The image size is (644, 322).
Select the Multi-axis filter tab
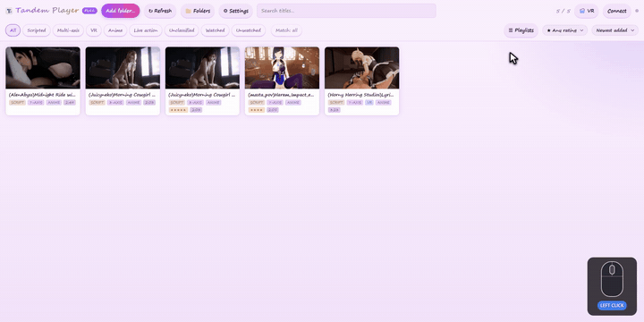pyautogui.click(x=68, y=30)
